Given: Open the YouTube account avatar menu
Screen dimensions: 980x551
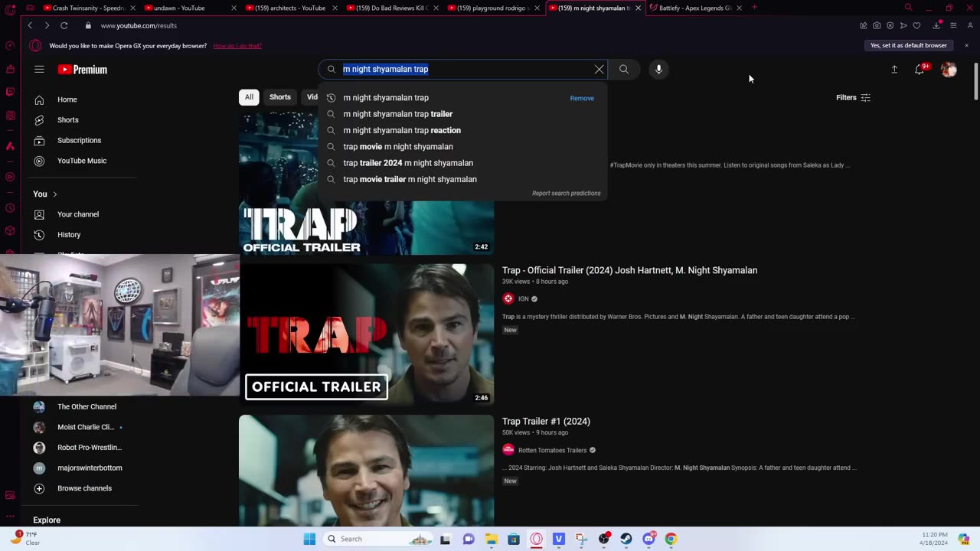Looking at the screenshot, I should (x=949, y=70).
